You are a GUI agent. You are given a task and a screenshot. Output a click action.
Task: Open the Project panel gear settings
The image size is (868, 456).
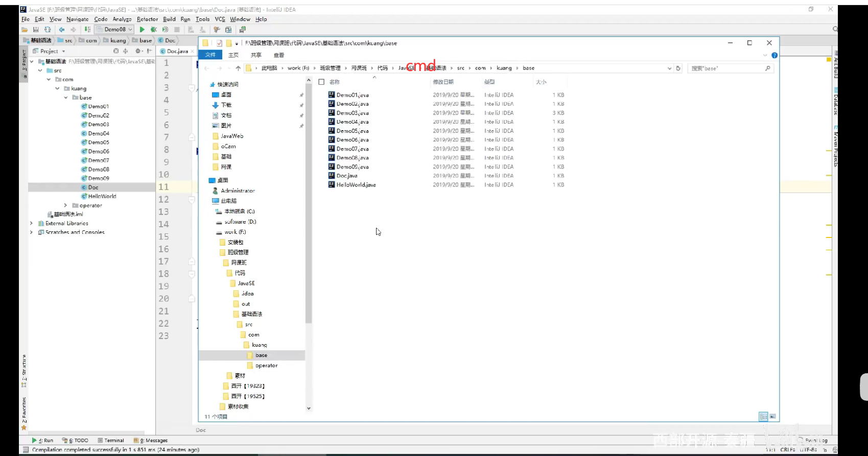point(138,51)
